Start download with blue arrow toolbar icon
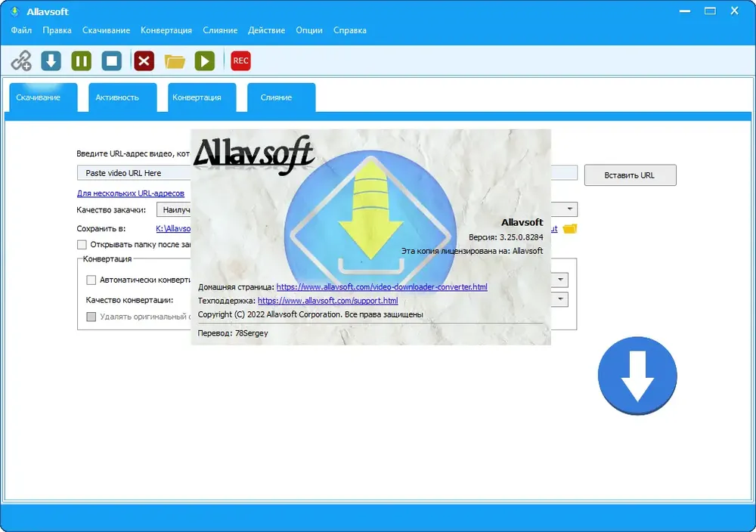The height and width of the screenshot is (532, 756). (x=51, y=60)
